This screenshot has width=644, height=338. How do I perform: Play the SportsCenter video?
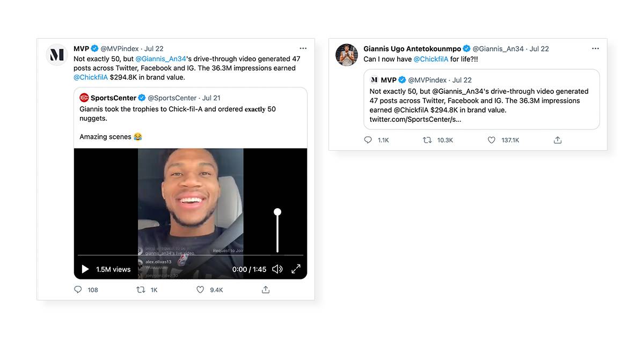point(85,269)
